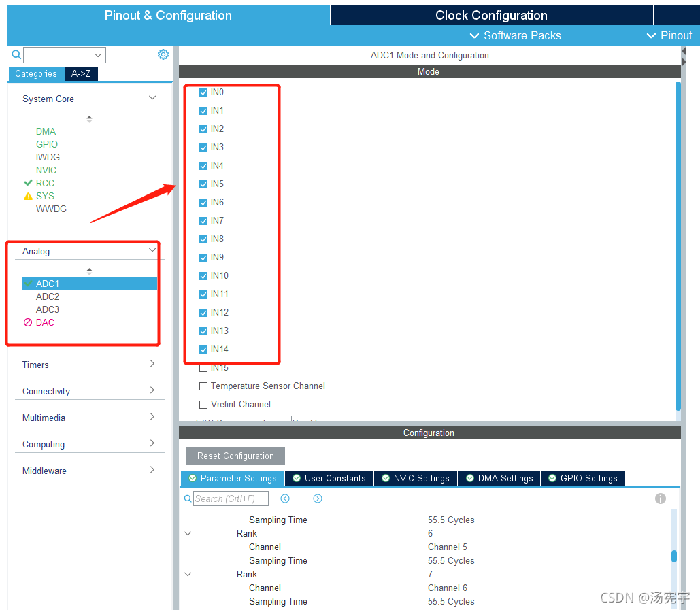Screen dimensions: 700x610
Task: Enable the Vrefint Channel checkbox
Action: click(203, 405)
